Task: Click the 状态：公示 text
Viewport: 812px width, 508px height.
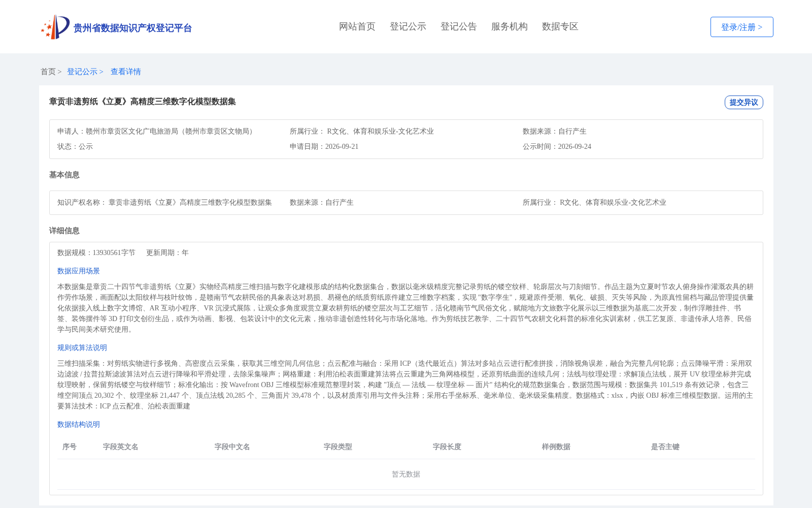Action: click(75, 146)
